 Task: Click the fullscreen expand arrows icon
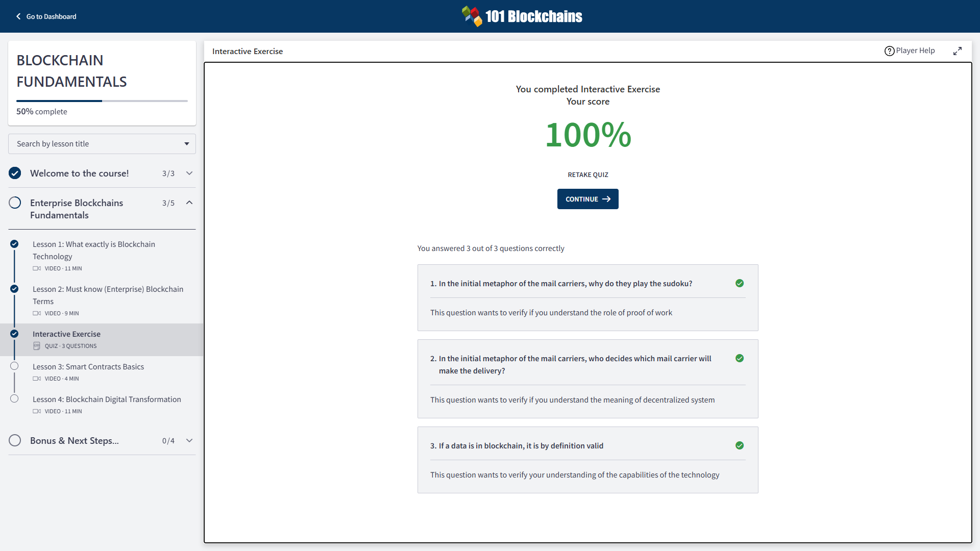click(x=958, y=51)
